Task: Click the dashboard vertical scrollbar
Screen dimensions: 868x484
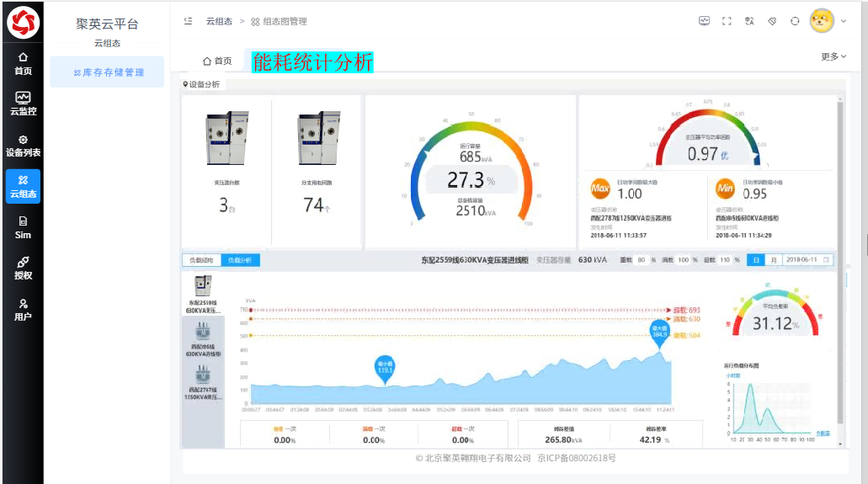Action: pos(840,260)
